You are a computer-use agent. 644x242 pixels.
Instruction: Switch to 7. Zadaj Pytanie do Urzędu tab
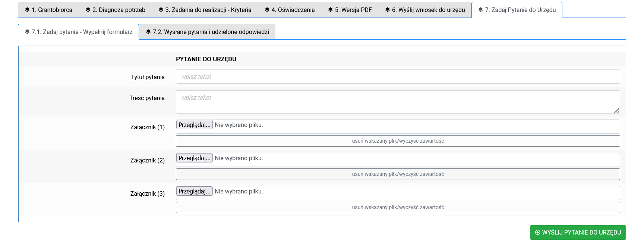coord(520,10)
